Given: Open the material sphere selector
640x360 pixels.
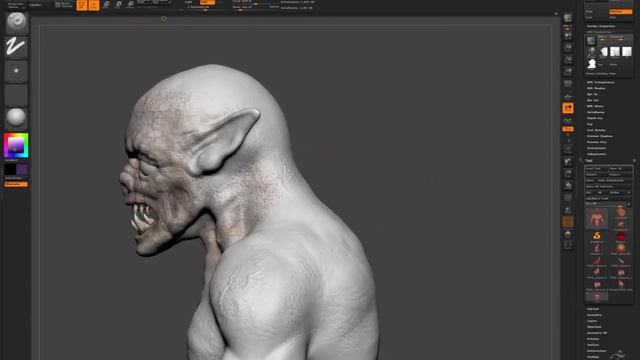Looking at the screenshot, I should [16, 118].
